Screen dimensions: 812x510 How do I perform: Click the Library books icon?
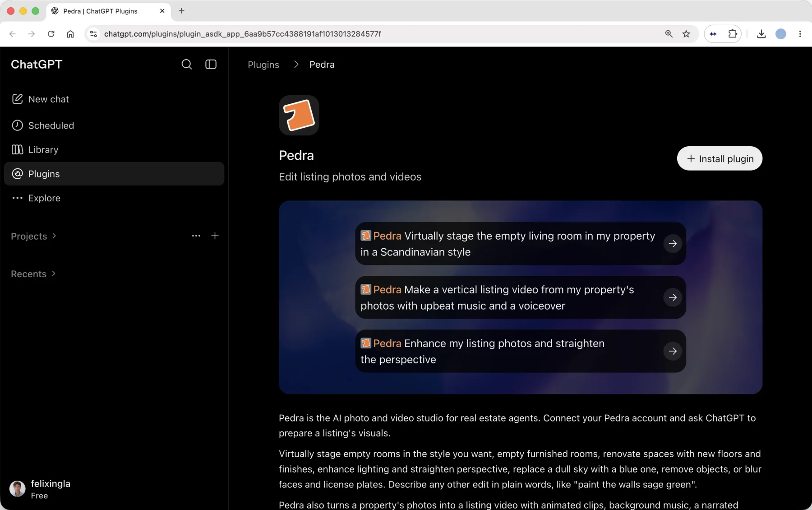pyautogui.click(x=17, y=149)
